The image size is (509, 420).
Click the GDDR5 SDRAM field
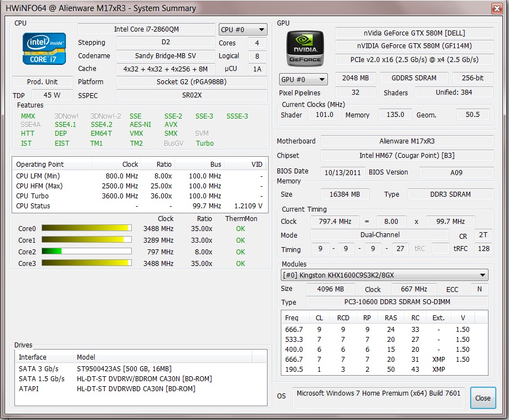click(x=414, y=78)
